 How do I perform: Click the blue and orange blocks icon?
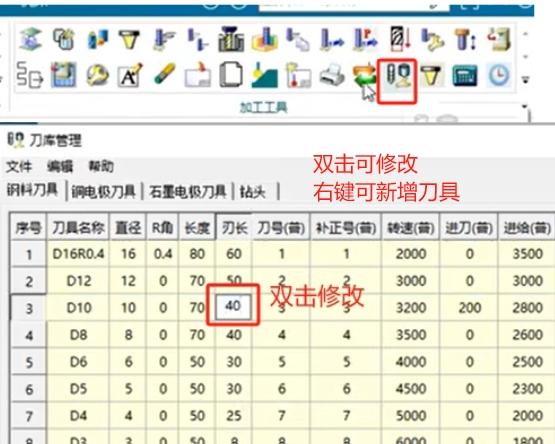[97, 39]
